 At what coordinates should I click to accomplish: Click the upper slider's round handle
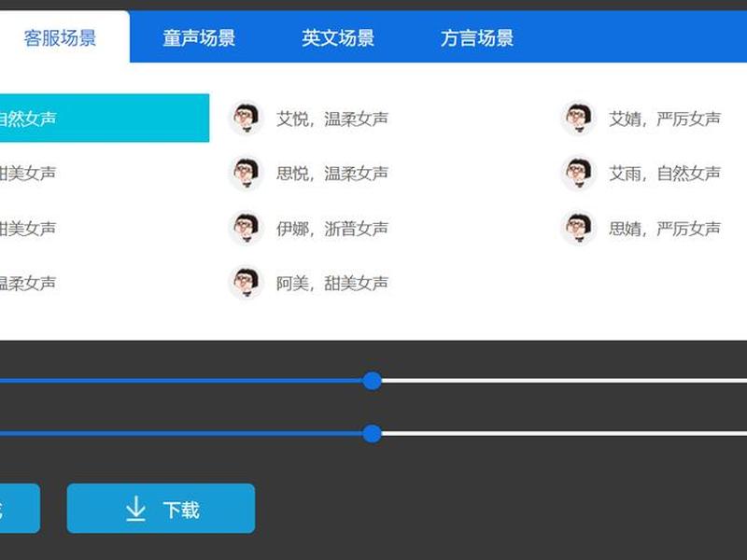click(372, 381)
